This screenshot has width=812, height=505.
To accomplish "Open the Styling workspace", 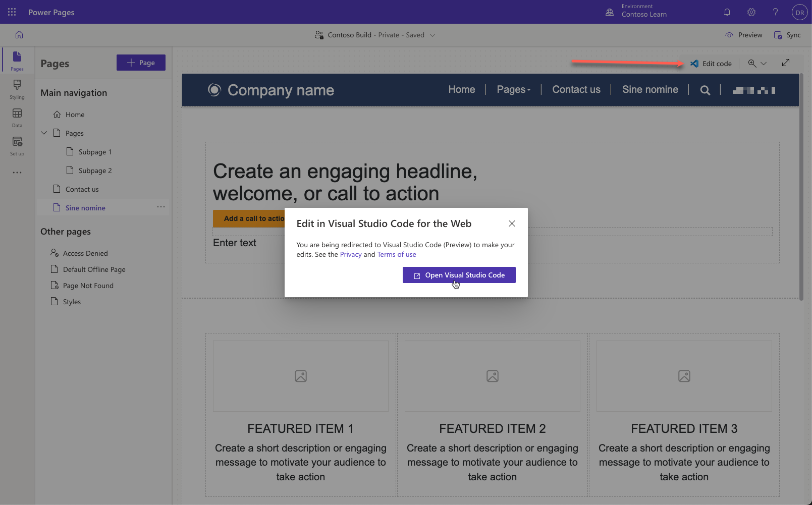I will [17, 89].
